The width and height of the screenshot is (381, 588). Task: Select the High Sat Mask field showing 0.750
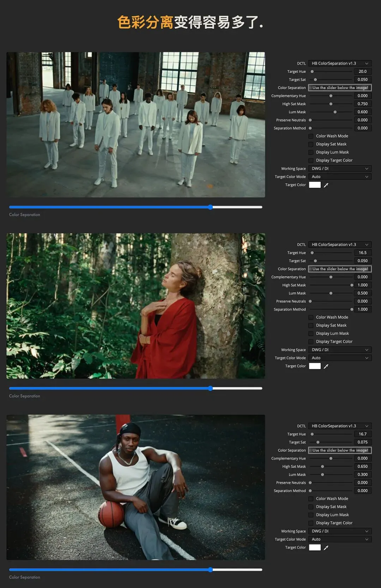(363, 104)
